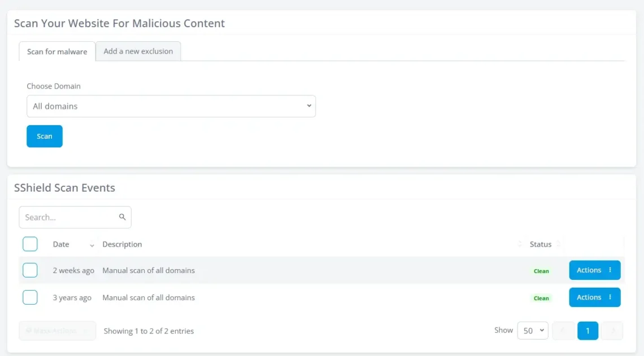Check the select-all checkbox in the table header
This screenshot has width=644, height=356.
tap(30, 244)
